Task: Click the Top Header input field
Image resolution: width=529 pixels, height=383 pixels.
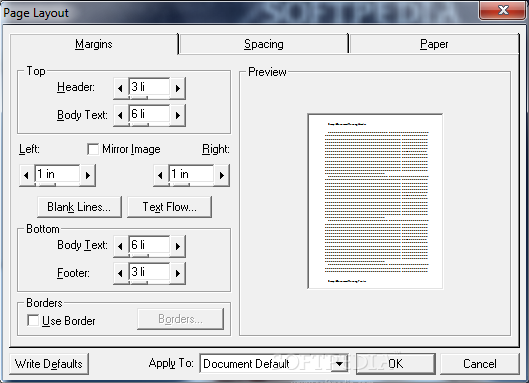Action: tap(149, 87)
